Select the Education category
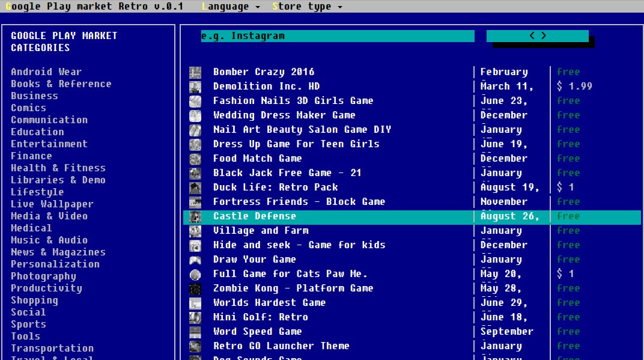Image resolution: width=644 pixels, height=360 pixels. pos(37,132)
